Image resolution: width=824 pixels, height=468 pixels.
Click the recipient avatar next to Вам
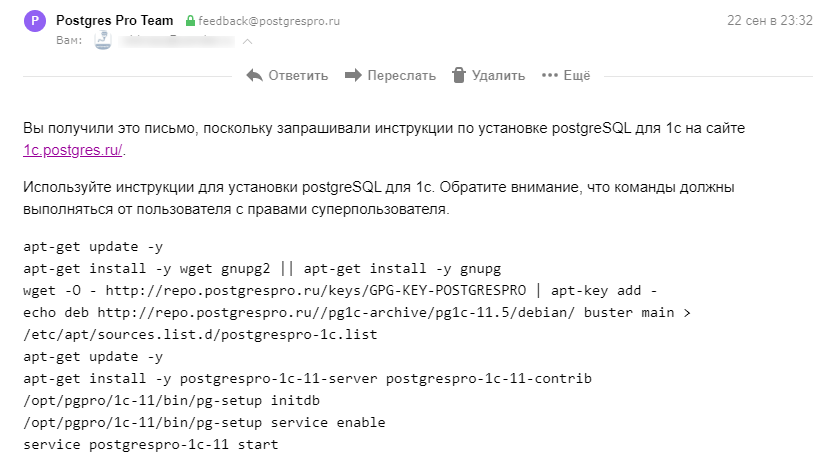pos(101,41)
